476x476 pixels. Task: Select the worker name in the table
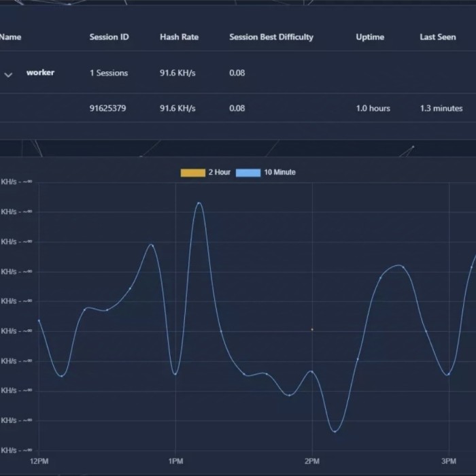(x=40, y=73)
